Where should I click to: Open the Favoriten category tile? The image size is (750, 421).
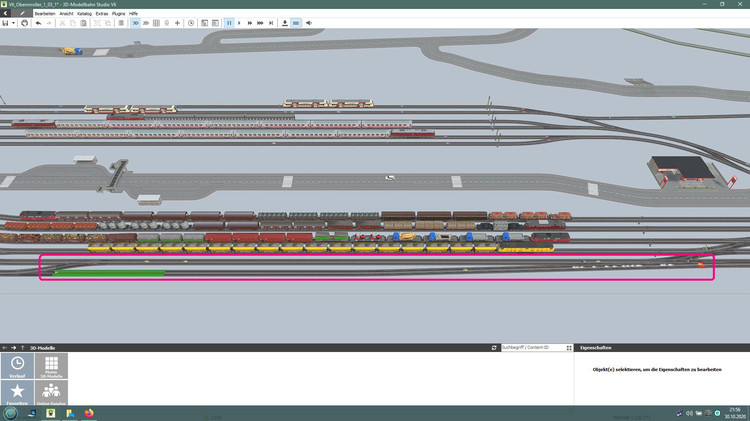(17, 392)
